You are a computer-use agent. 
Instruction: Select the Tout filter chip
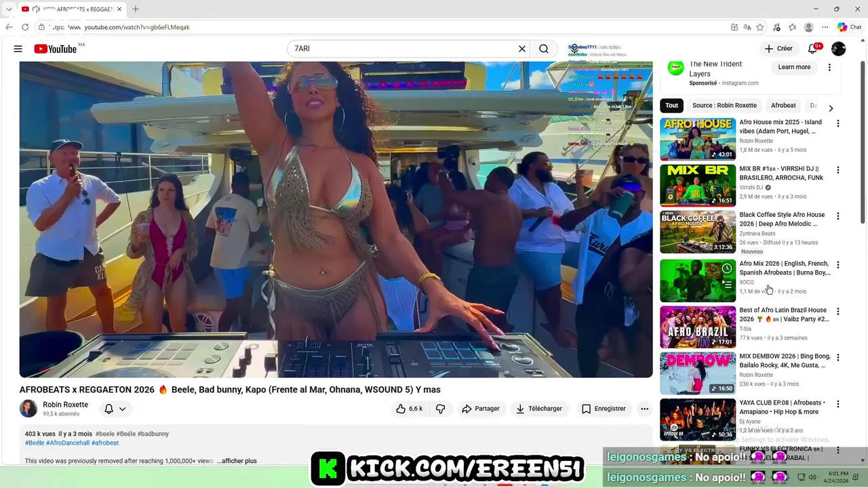click(671, 106)
